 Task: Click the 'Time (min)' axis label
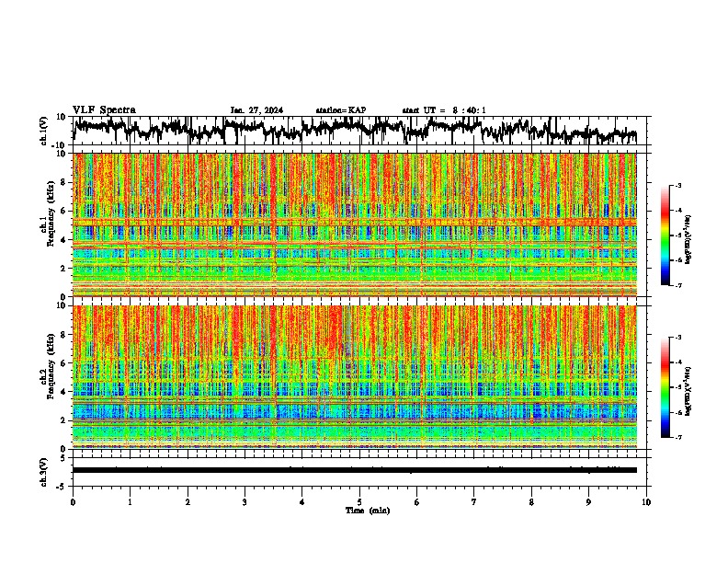pos(368,511)
